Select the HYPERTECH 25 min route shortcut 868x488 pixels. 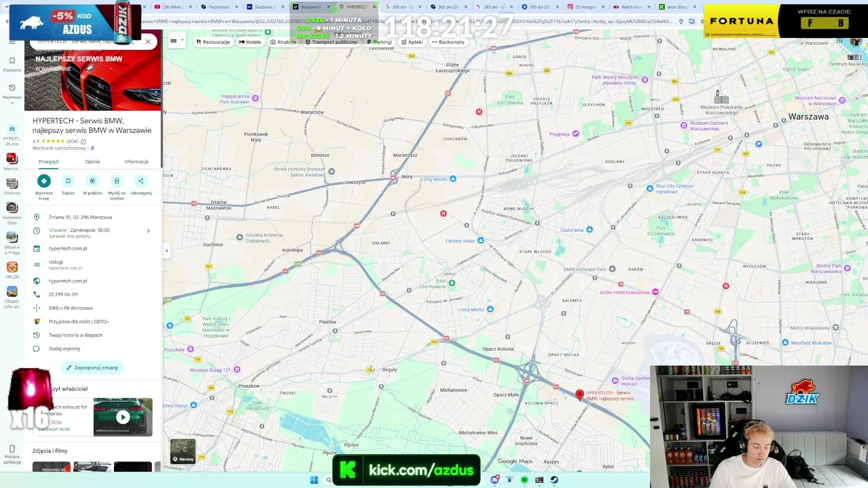(12, 136)
